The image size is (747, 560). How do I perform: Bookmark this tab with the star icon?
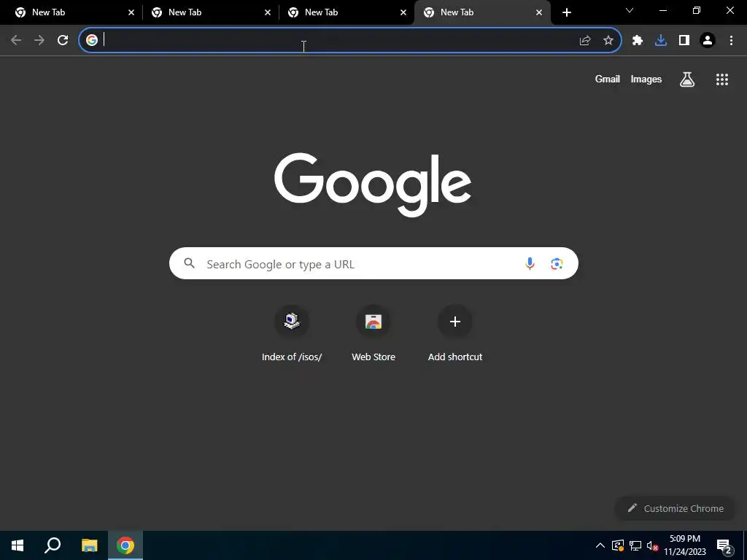click(608, 41)
